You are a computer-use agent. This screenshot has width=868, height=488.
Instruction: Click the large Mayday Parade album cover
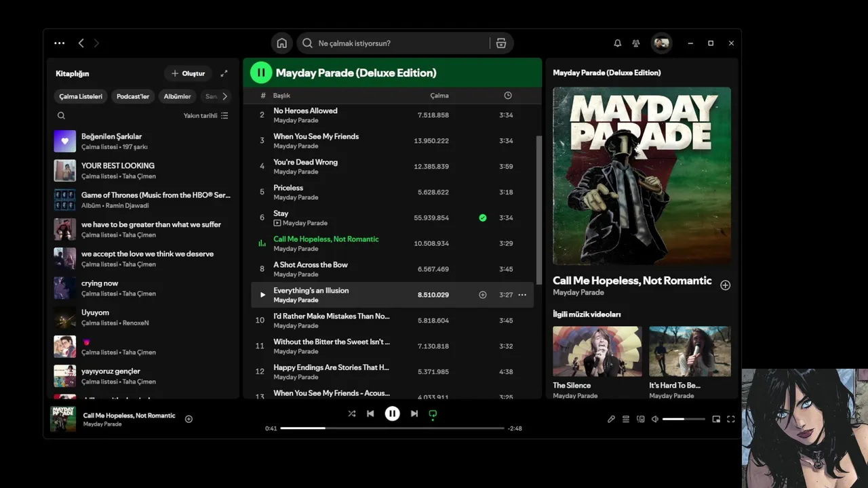642,176
